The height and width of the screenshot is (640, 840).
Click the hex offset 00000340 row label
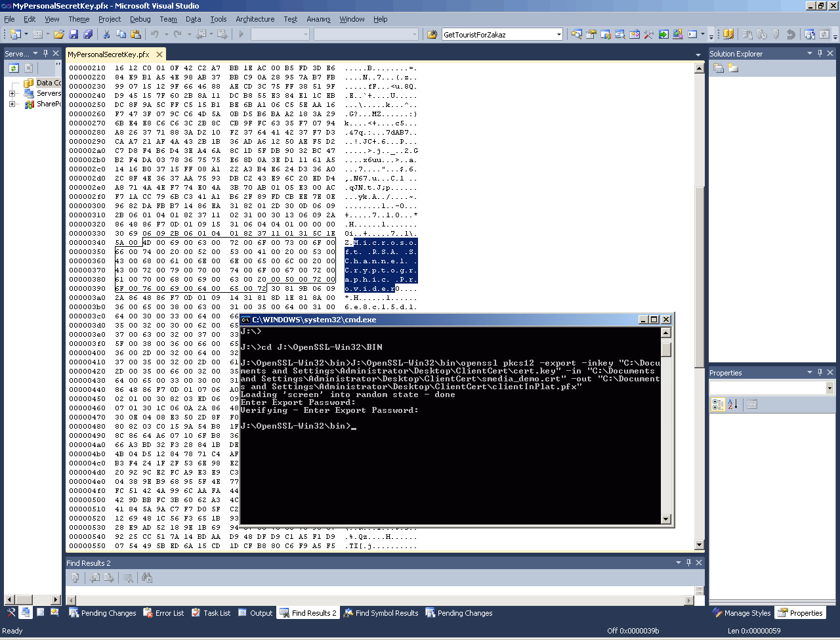coord(87,242)
